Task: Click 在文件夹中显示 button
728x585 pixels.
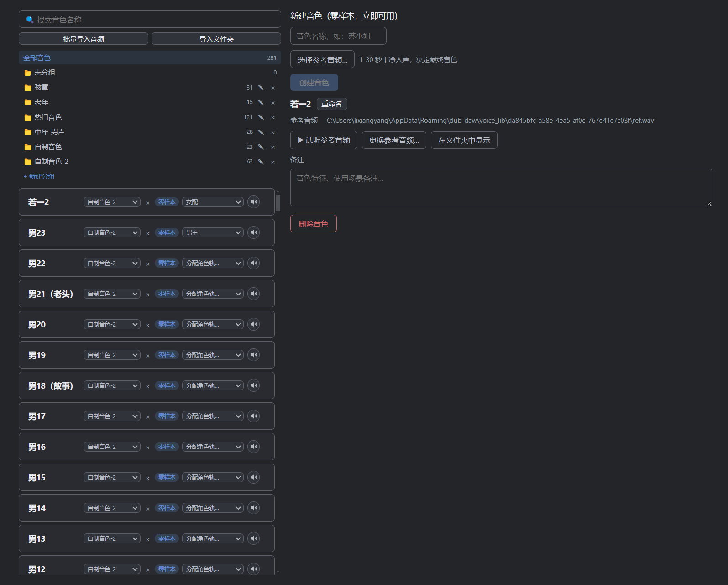Action: (x=464, y=140)
